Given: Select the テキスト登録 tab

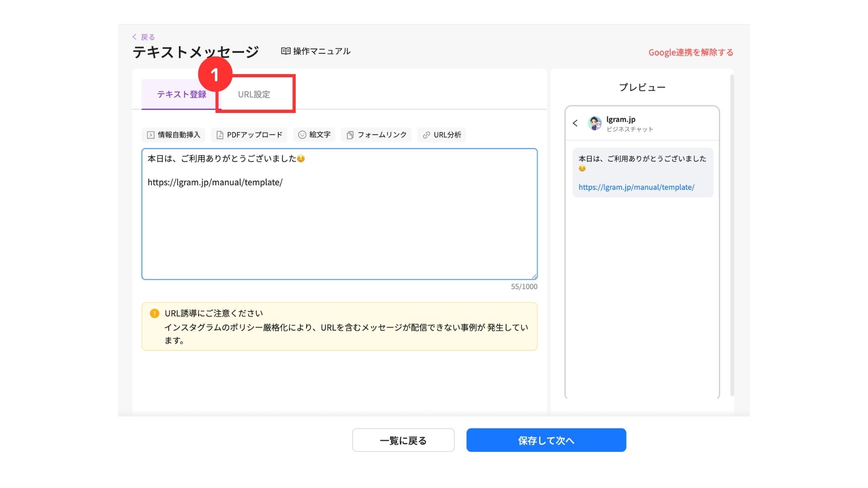Looking at the screenshot, I should (x=181, y=94).
